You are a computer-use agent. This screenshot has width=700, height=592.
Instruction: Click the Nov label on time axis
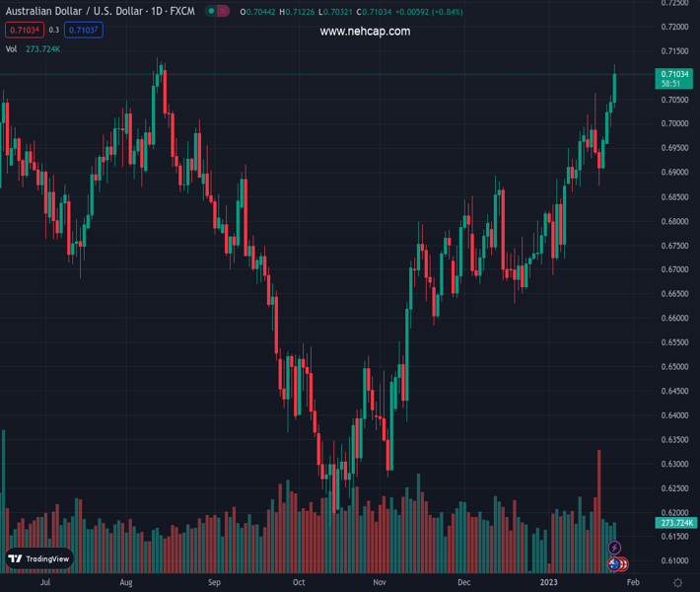(380, 583)
